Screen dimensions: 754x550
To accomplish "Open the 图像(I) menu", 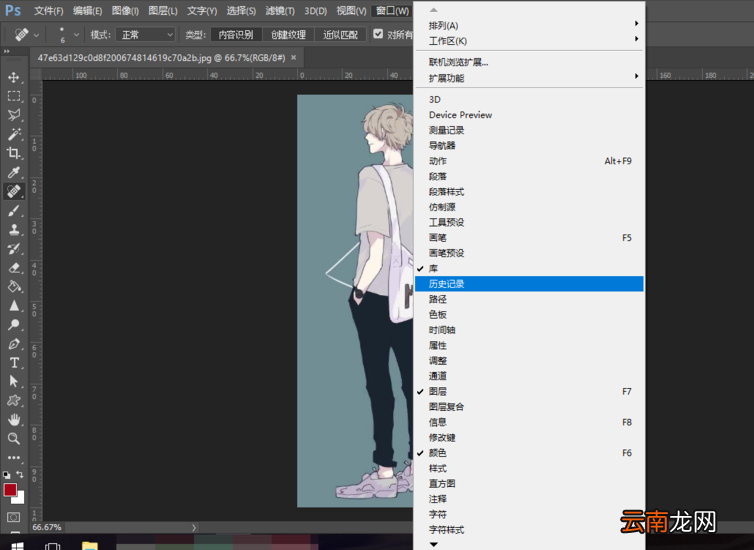I will point(125,11).
